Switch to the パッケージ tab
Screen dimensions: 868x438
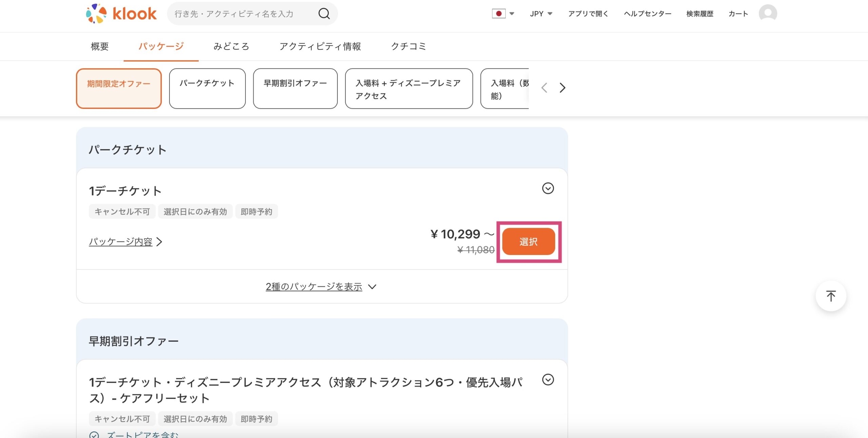pos(161,46)
